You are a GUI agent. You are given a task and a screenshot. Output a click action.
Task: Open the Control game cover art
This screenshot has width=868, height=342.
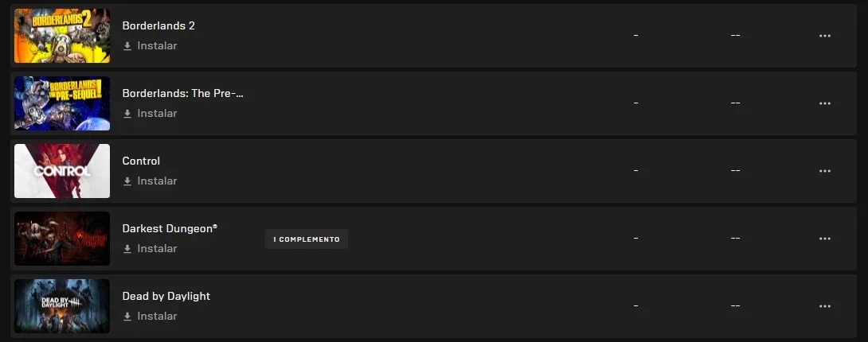coord(62,171)
